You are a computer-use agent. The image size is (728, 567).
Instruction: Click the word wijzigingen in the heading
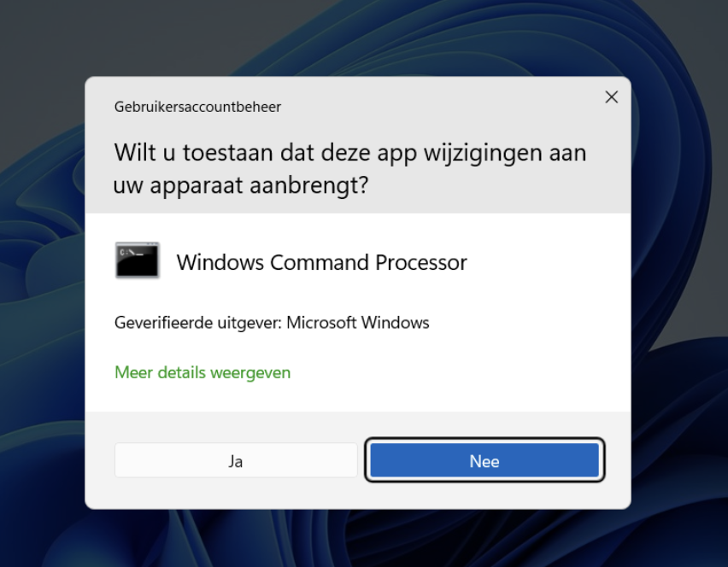click(483, 154)
